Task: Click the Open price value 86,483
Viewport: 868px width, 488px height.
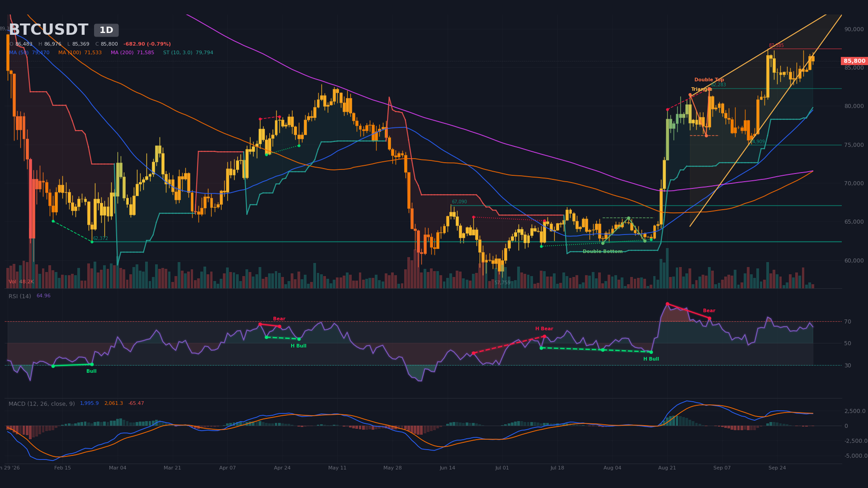Action: (24, 44)
